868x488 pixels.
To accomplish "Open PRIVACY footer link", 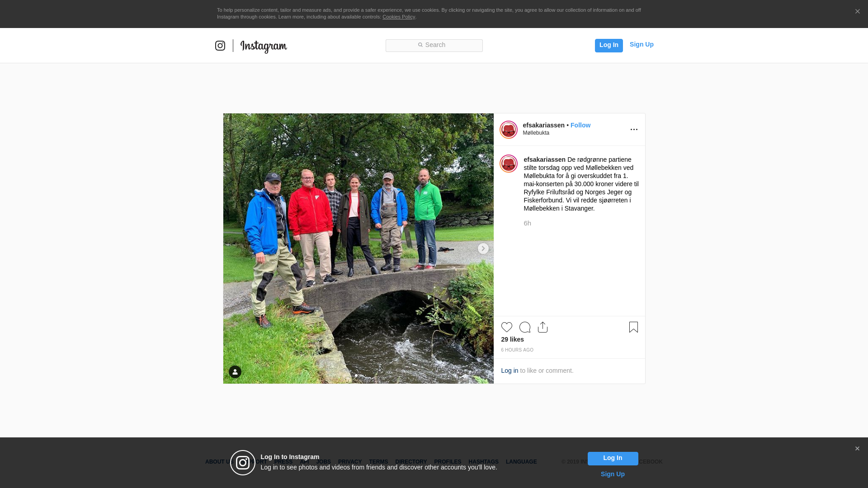I will point(350,462).
